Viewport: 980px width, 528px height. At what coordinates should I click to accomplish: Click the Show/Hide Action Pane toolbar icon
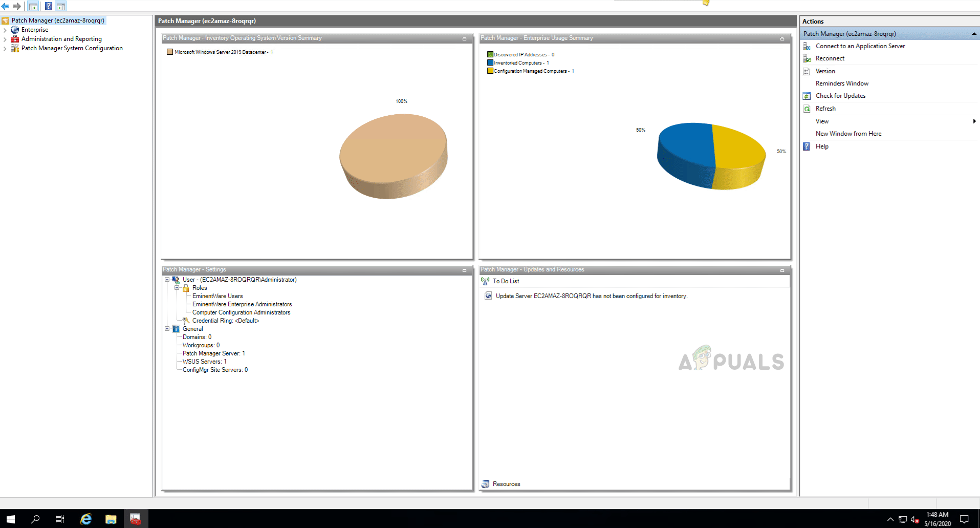point(61,6)
